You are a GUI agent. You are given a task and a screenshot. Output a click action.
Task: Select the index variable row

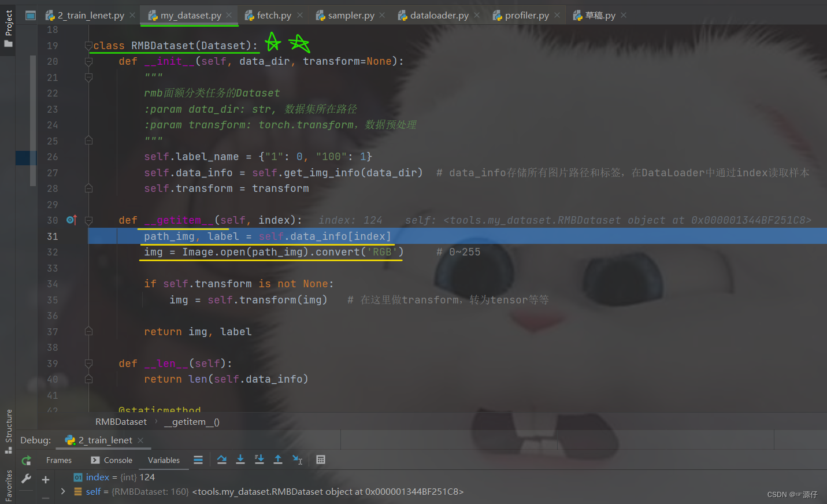[x=114, y=477]
